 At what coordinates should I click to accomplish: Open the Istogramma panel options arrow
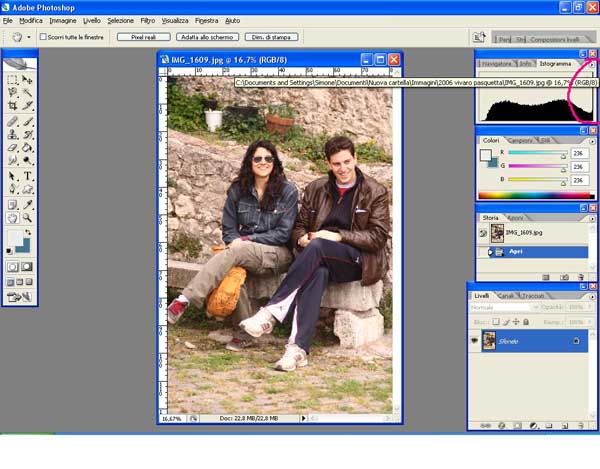point(591,64)
